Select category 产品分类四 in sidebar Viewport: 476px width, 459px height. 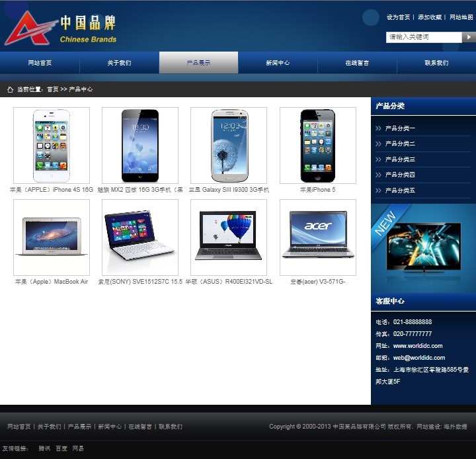pyautogui.click(x=400, y=175)
